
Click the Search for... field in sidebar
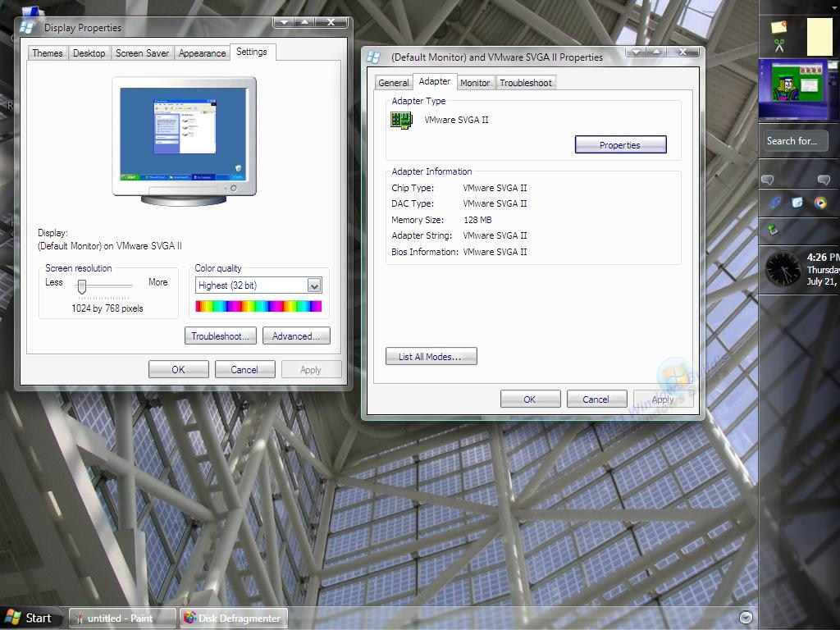[x=796, y=141]
